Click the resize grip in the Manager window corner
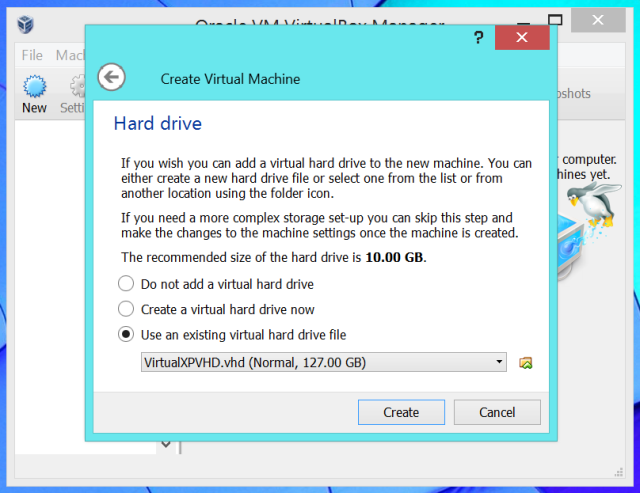The width and height of the screenshot is (640, 493). (618, 472)
